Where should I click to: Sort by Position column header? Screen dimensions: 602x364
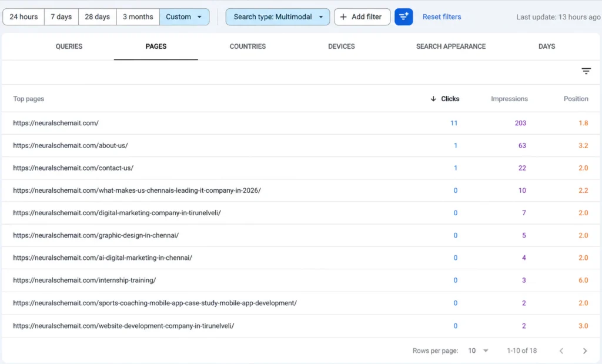point(576,99)
